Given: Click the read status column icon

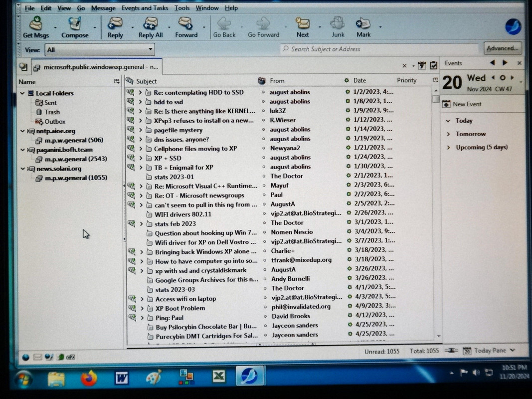Looking at the screenshot, I should [262, 80].
